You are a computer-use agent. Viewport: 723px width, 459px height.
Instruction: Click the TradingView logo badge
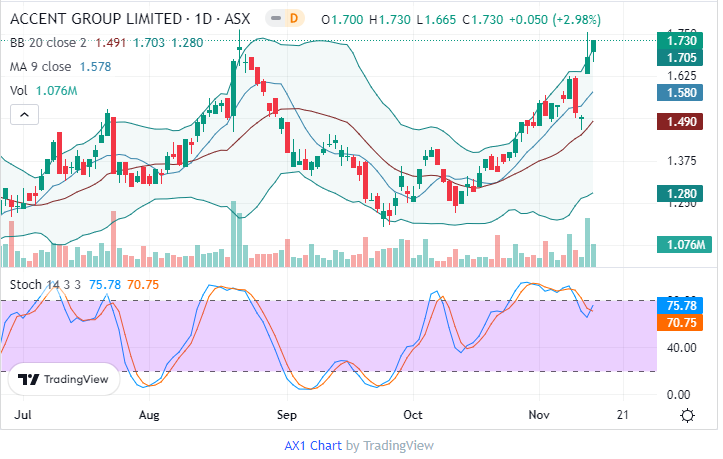[64, 380]
